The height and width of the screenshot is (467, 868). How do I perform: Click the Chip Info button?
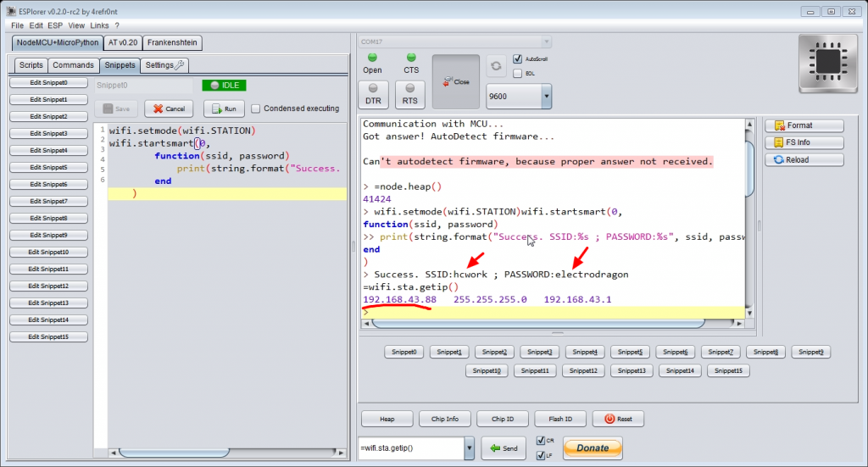pyautogui.click(x=444, y=419)
